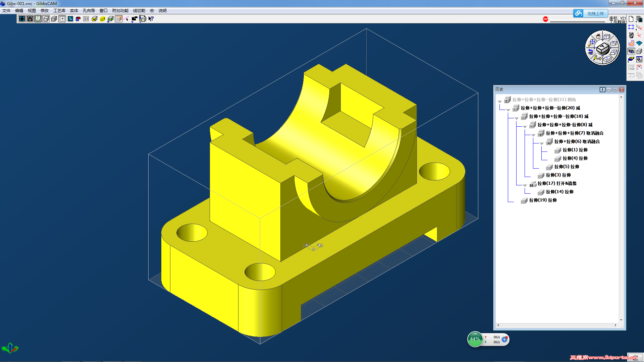
Task: Click the render sphere and cube icon
Action: (x=639, y=59)
